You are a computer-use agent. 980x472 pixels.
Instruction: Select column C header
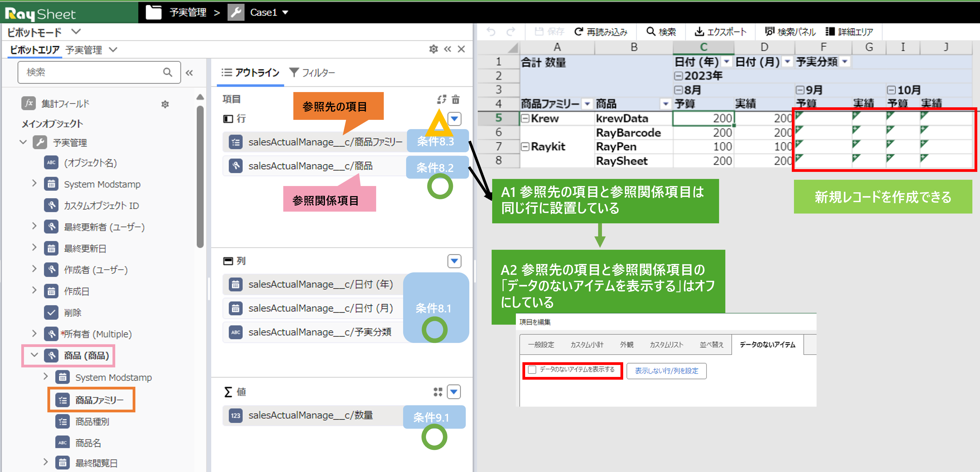click(704, 47)
